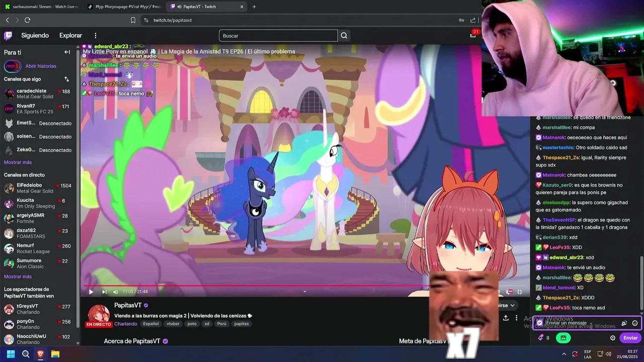644x362 pixels.
Task: Click Abrir historias in the sidebar
Action: tap(41, 66)
